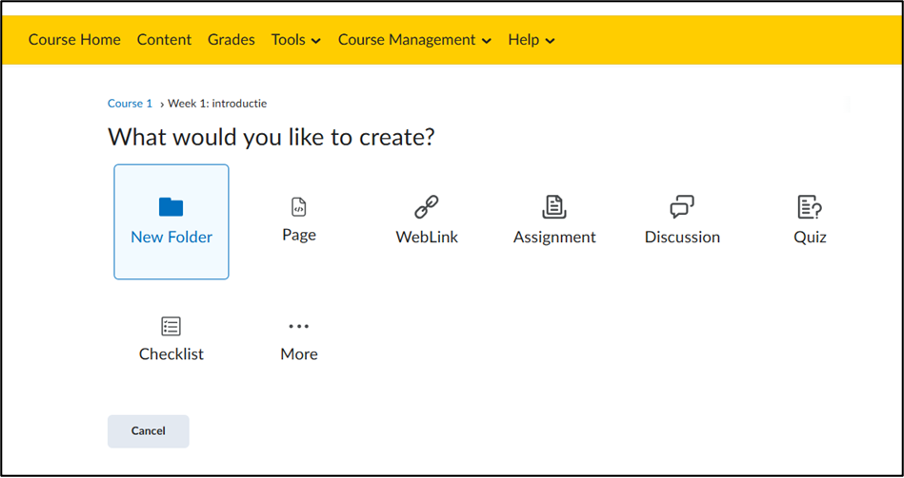
Task: Expand the Tools dropdown menu
Action: (296, 40)
